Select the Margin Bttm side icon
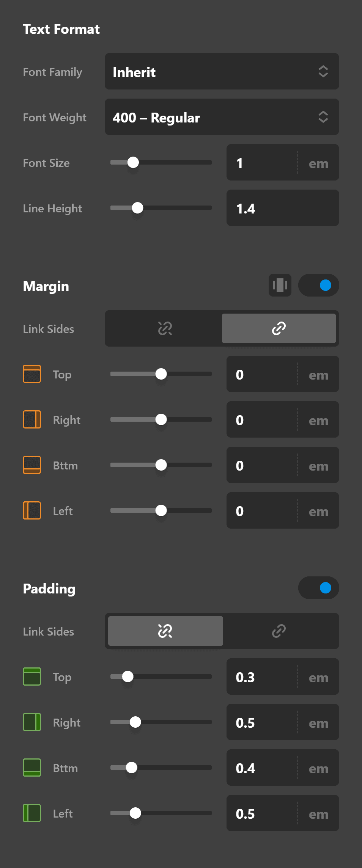This screenshot has width=362, height=868. (32, 465)
